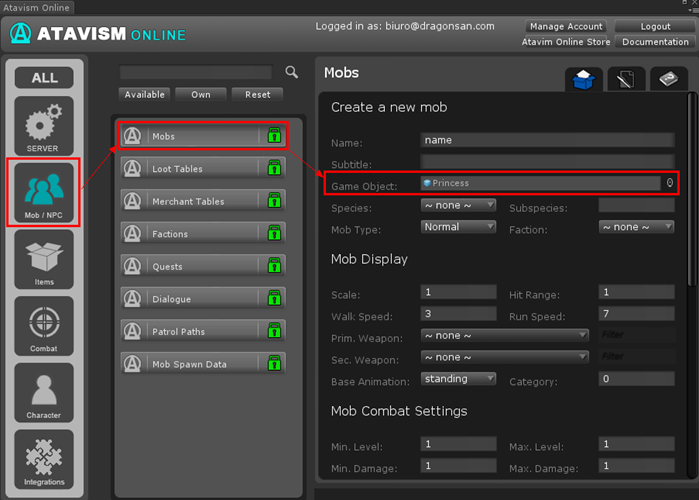Click the object picker circle beside Princess
The width and height of the screenshot is (699, 500).
(x=670, y=183)
